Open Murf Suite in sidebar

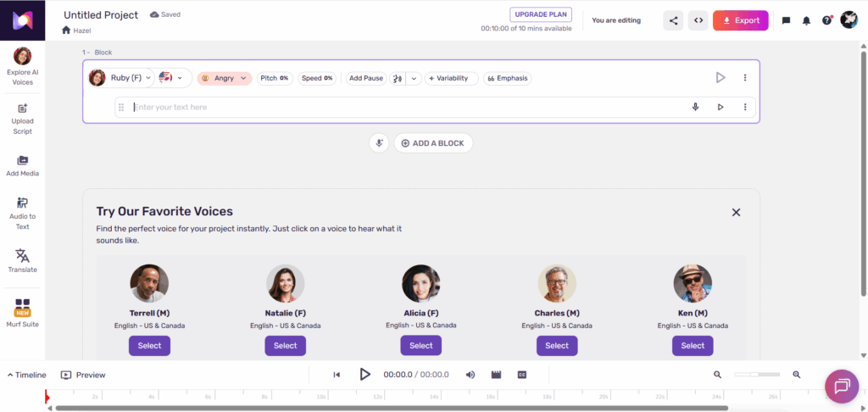23,313
